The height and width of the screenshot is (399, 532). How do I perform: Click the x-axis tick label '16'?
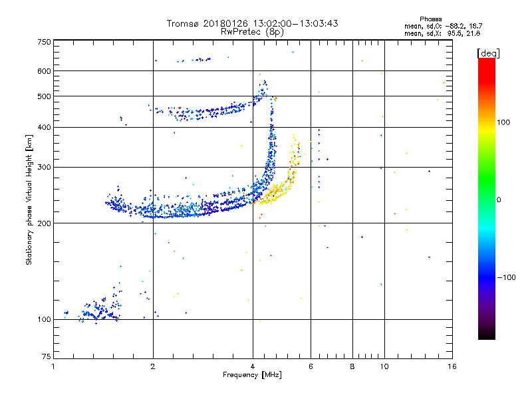452,366
